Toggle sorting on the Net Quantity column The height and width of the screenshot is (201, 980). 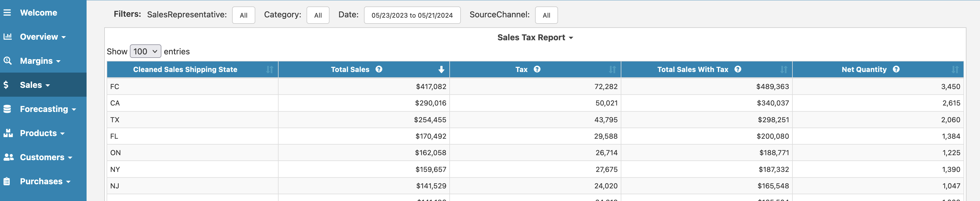coord(954,70)
